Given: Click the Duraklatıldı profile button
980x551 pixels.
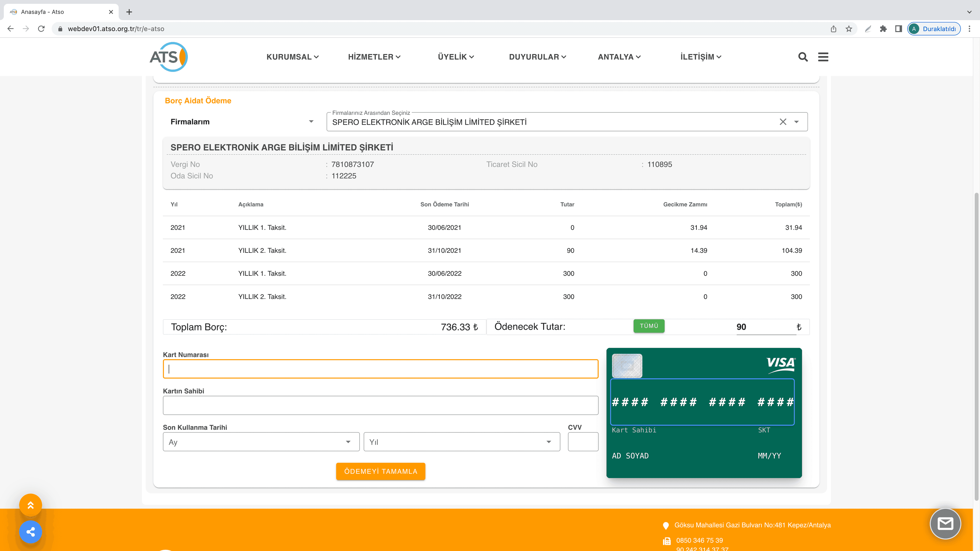Looking at the screenshot, I should 934,29.
